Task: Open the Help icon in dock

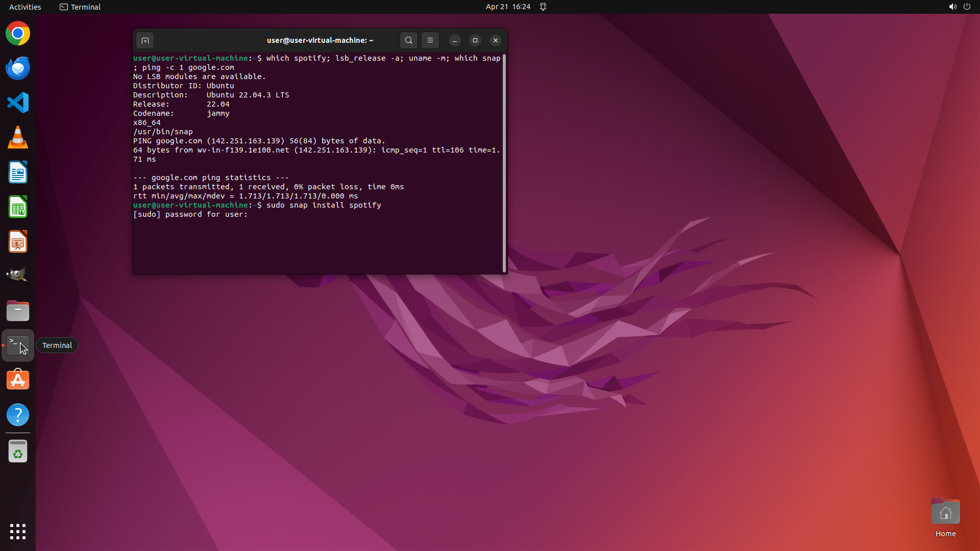Action: click(18, 415)
